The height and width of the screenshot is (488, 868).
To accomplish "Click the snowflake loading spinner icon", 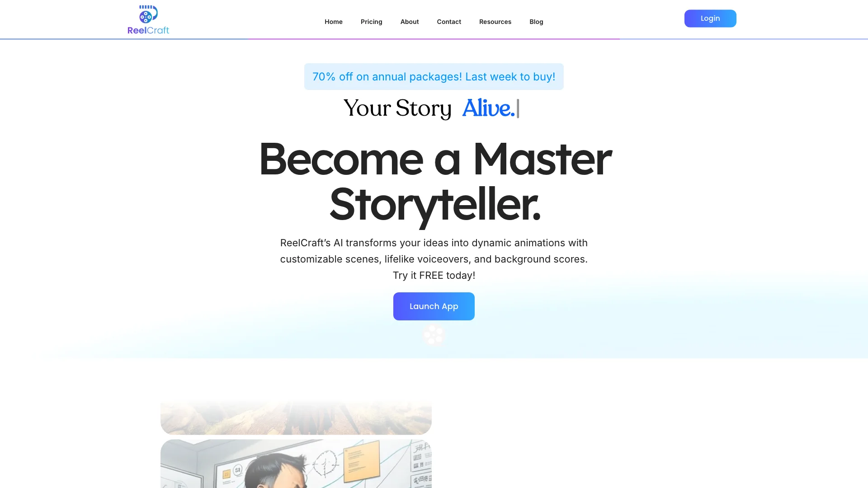I will 434,335.
